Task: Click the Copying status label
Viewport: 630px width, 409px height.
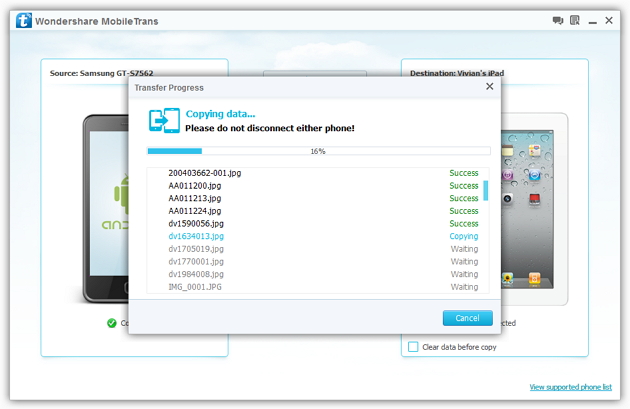Action: pyautogui.click(x=464, y=236)
